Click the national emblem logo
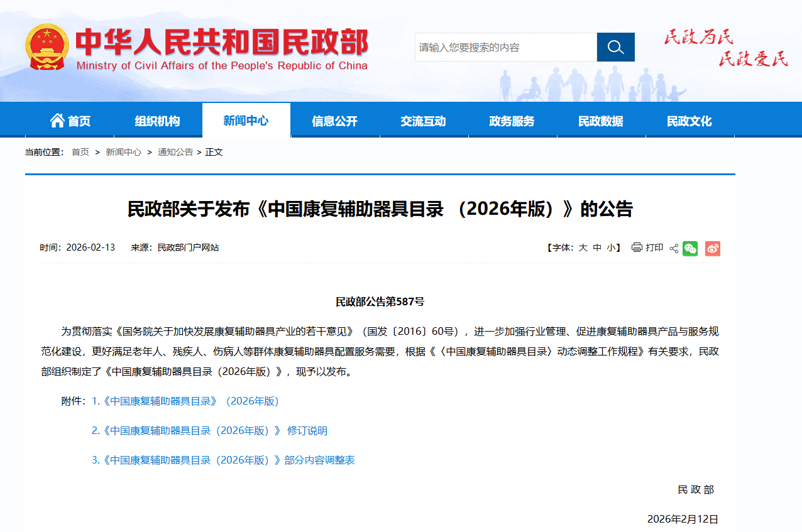Screen dimensions: 802x532 [46, 45]
